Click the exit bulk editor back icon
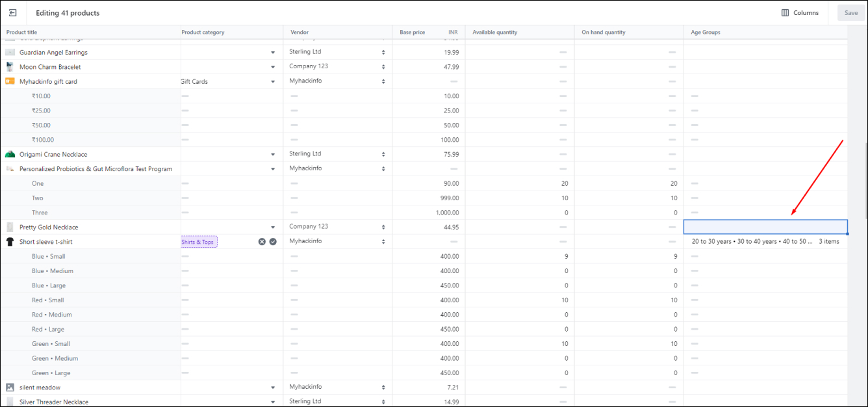The height and width of the screenshot is (407, 868). pyautogui.click(x=13, y=13)
